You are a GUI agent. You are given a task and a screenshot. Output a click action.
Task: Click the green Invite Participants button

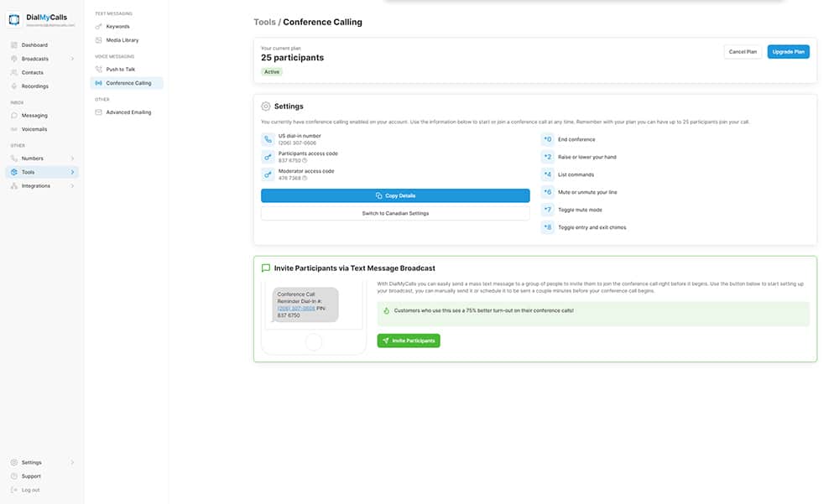tap(409, 340)
